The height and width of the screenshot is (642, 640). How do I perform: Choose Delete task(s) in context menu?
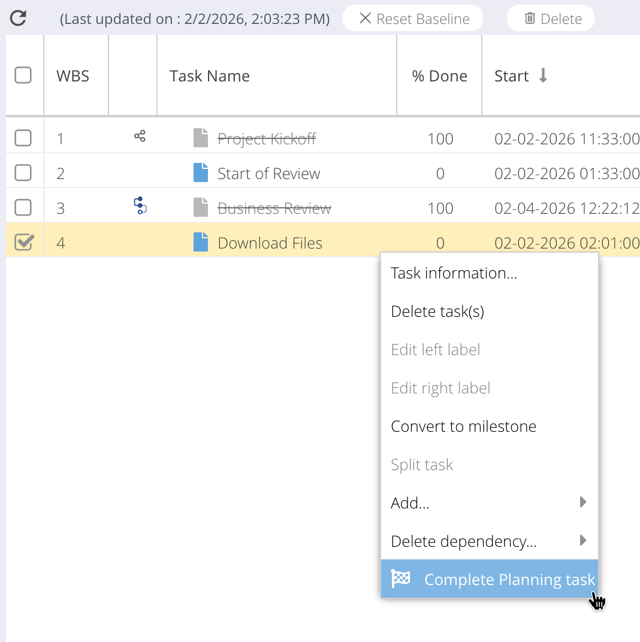489,312
